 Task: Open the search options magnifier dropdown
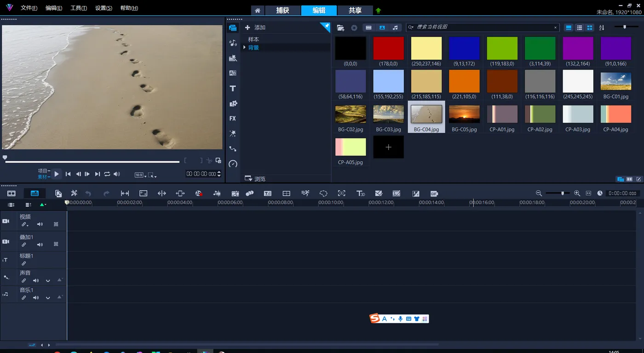[x=411, y=28]
